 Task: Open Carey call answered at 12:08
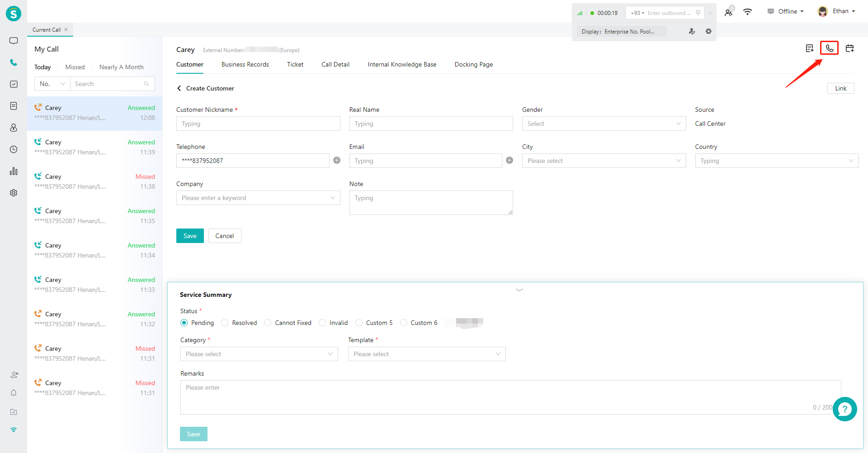(x=94, y=113)
